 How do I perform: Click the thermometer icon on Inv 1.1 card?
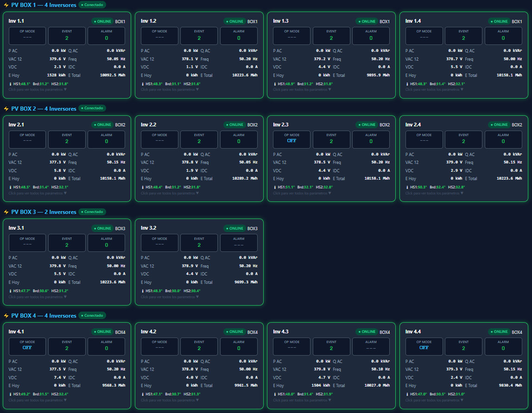click(x=10, y=84)
